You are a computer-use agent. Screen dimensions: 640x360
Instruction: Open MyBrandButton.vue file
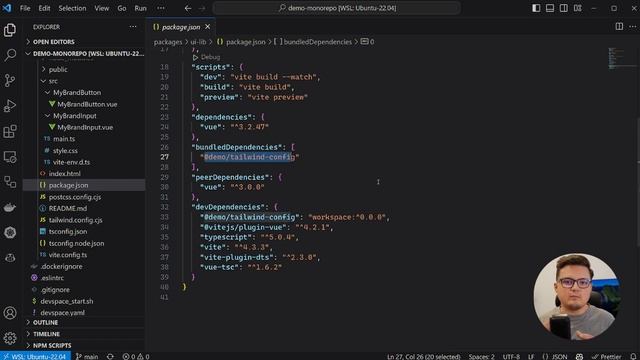(87, 104)
